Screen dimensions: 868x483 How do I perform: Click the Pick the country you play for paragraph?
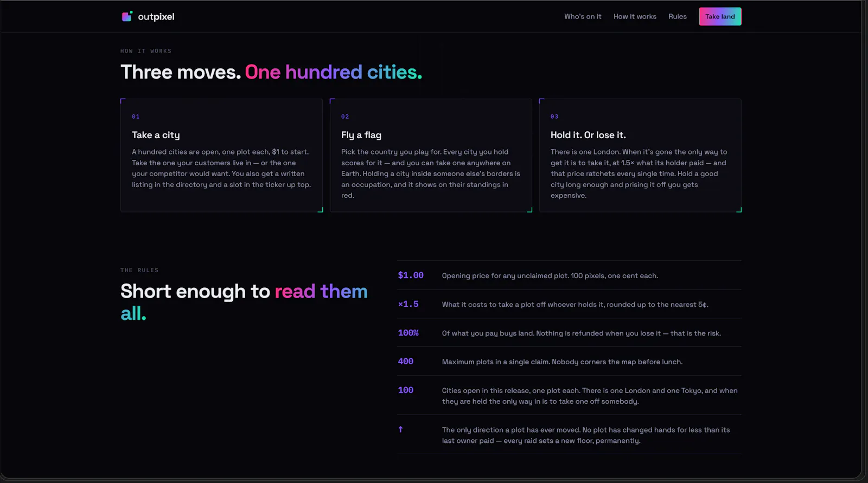[431, 174]
